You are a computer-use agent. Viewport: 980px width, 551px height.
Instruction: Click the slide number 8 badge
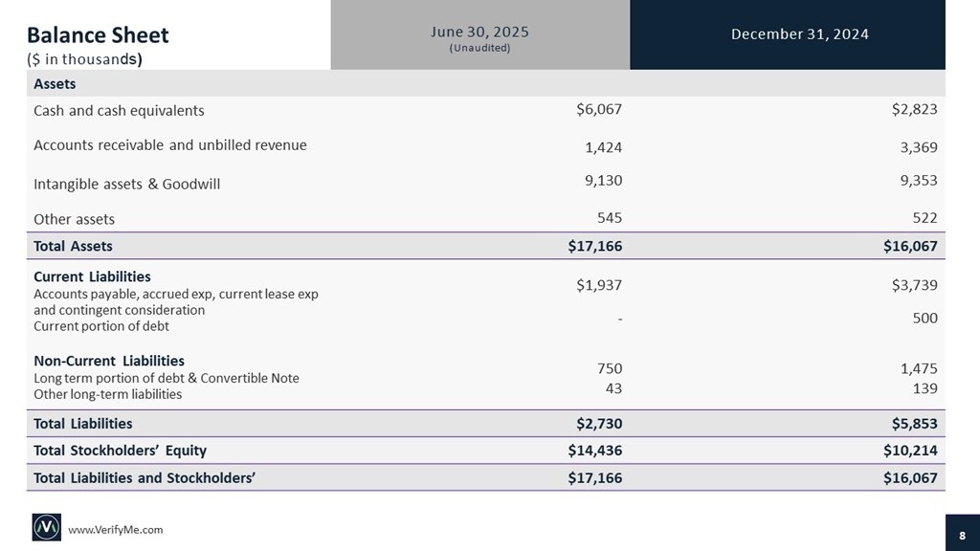coord(961,533)
